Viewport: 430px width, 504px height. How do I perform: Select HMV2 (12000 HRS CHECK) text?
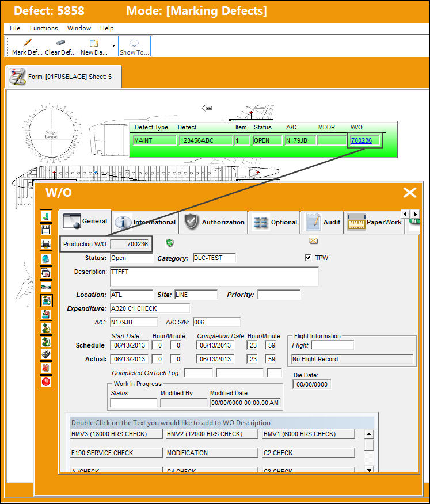212,434
